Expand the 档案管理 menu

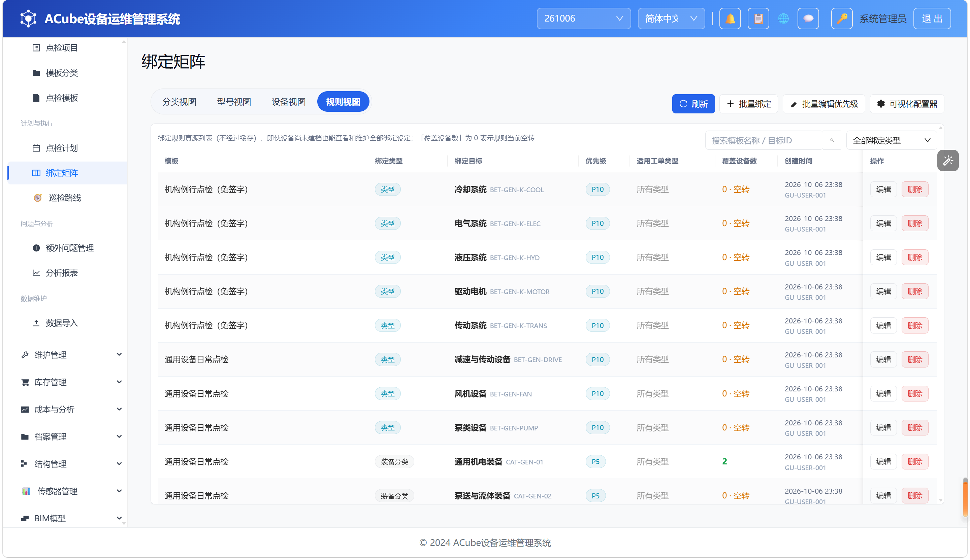[x=71, y=436]
